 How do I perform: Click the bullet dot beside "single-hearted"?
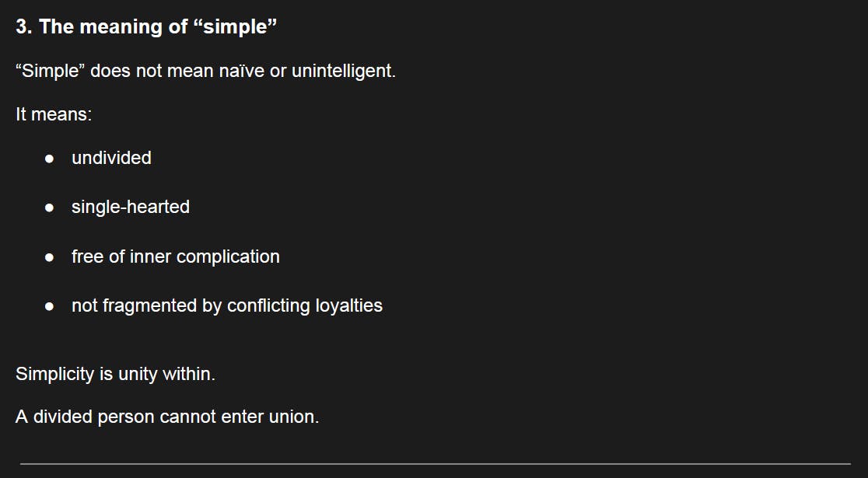click(x=50, y=208)
